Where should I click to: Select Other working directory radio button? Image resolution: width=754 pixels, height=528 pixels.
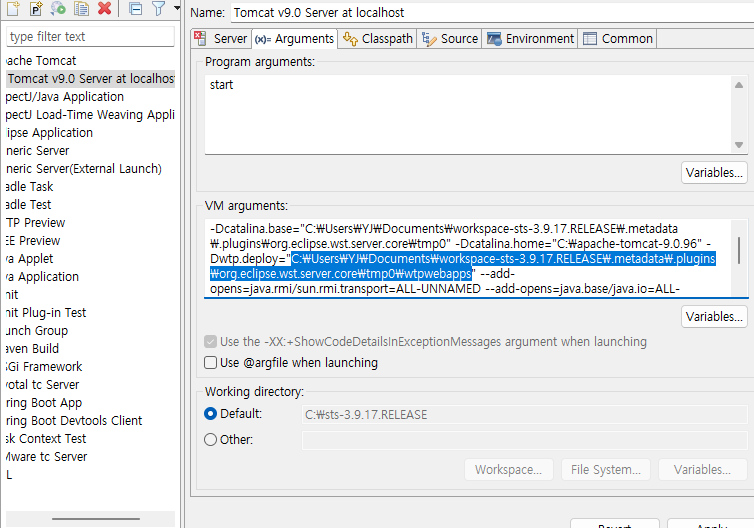[210, 440]
